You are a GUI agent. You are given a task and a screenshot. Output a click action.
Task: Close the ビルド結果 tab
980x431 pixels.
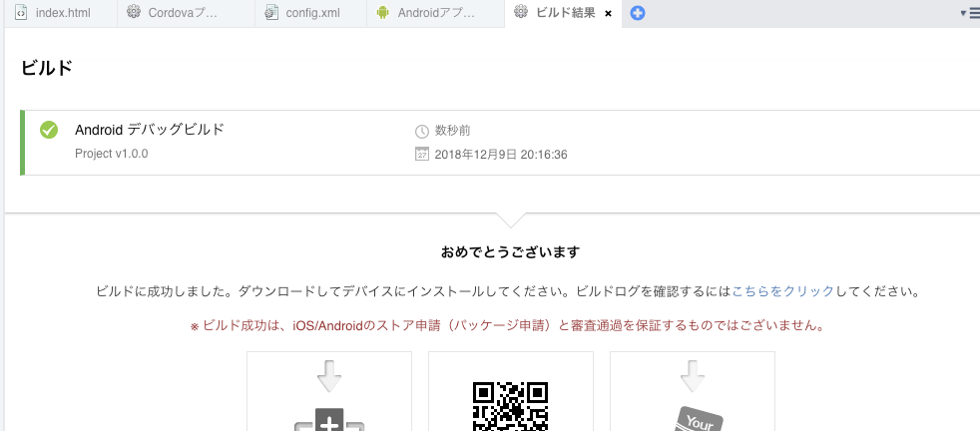608,14
